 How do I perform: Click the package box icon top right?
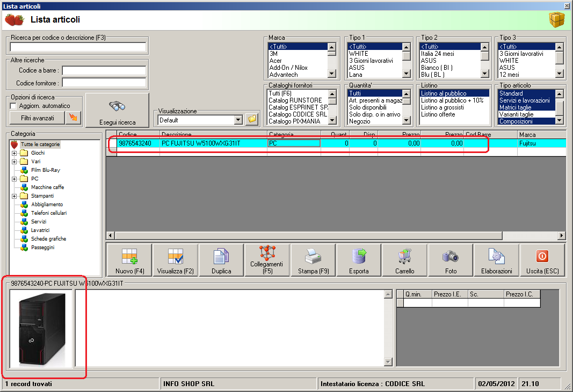pyautogui.click(x=556, y=19)
